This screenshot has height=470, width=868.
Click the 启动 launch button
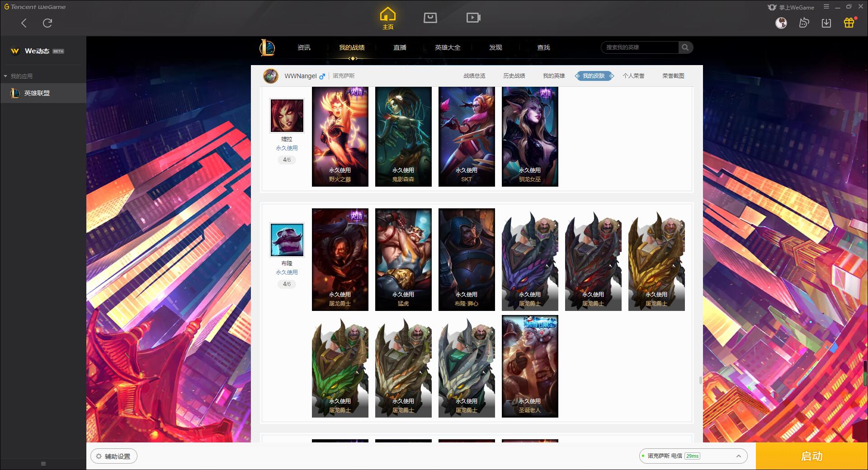point(811,456)
